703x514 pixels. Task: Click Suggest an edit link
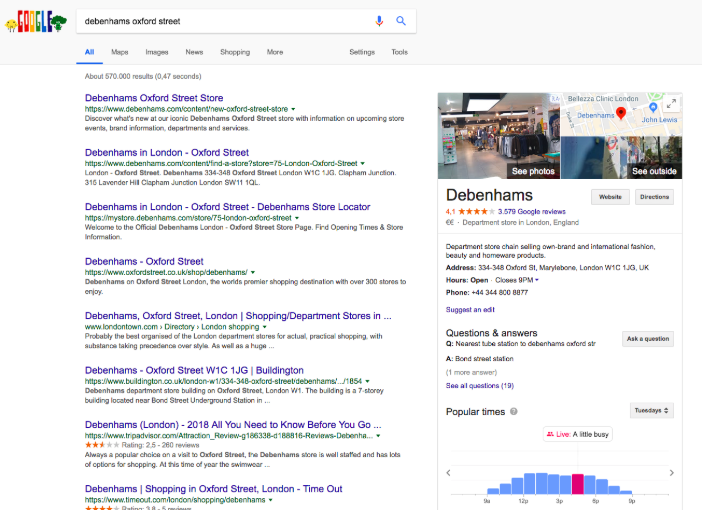coord(470,309)
